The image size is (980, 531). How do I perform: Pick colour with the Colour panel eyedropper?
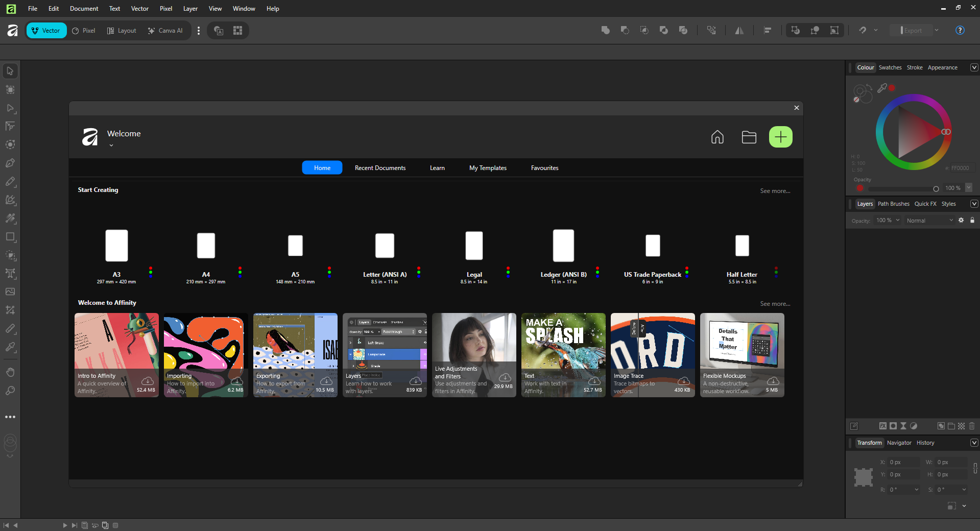pyautogui.click(x=882, y=88)
